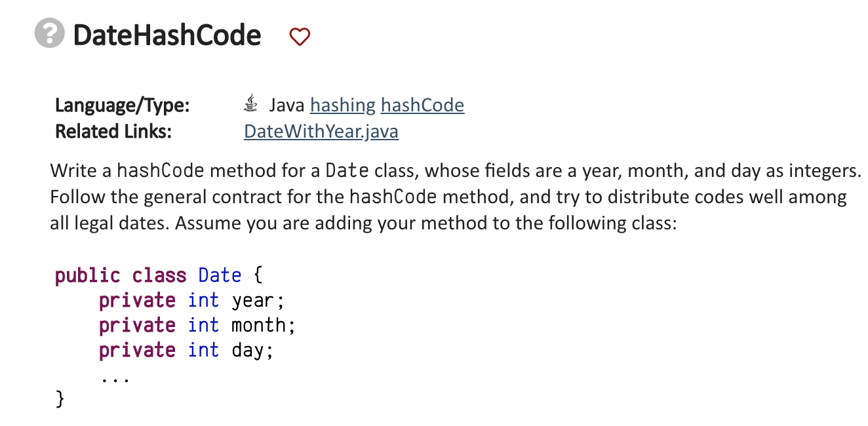
Task: Click the closing brace of the Date class
Action: (x=59, y=398)
